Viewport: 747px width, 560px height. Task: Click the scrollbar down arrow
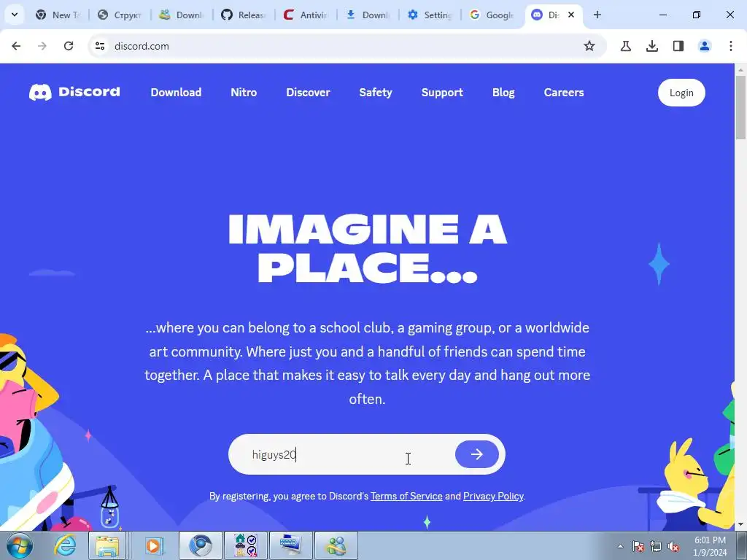point(740,525)
